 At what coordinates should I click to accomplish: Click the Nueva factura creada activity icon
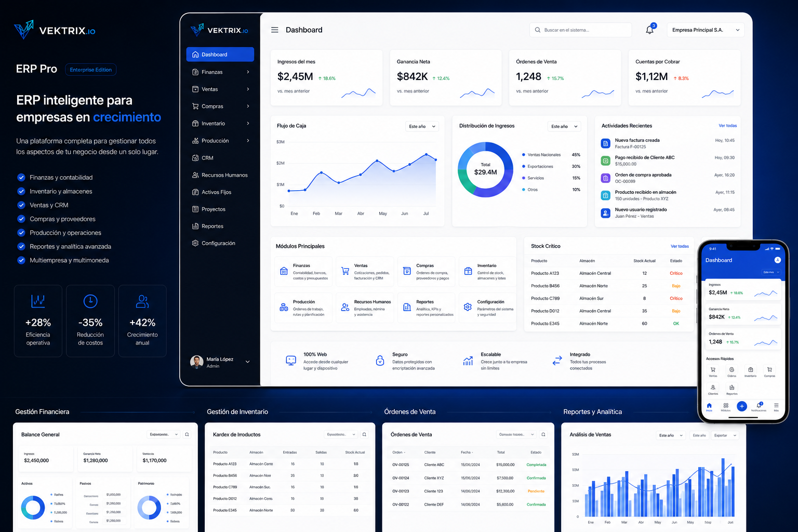605,143
